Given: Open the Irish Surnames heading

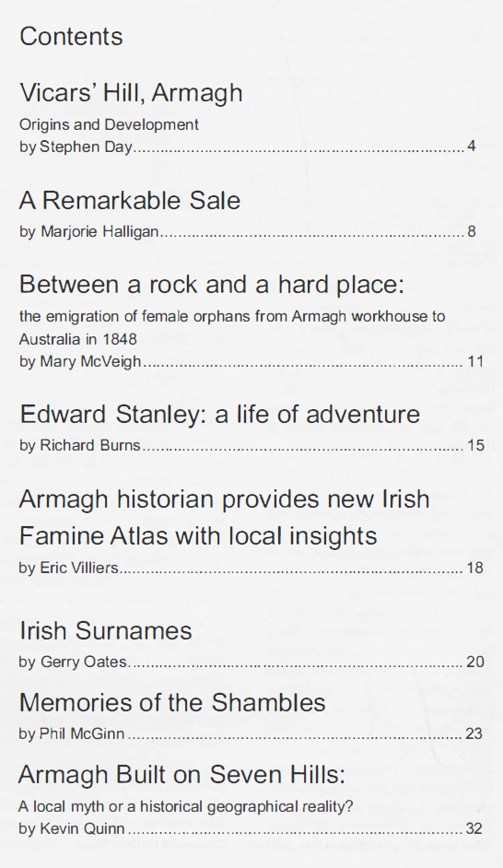Looking at the screenshot, I should 106,630.
